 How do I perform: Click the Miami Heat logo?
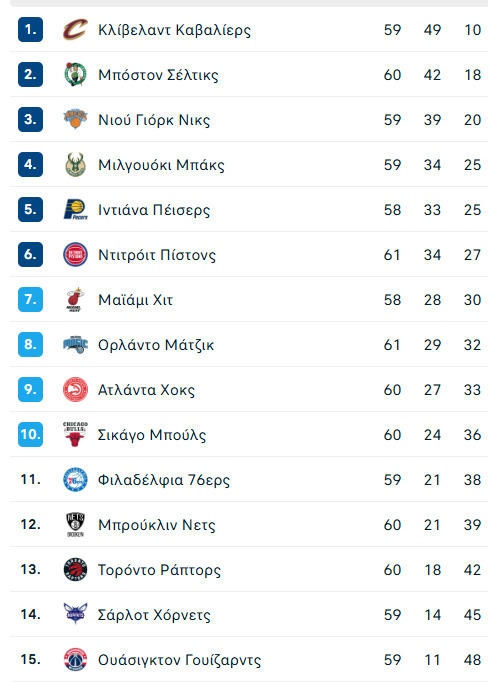tap(75, 300)
